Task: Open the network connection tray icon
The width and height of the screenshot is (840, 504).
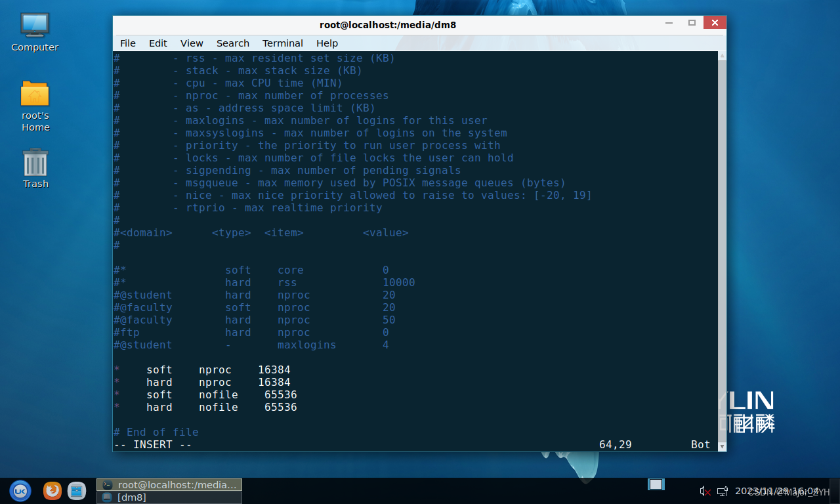Action: pyautogui.click(x=723, y=491)
